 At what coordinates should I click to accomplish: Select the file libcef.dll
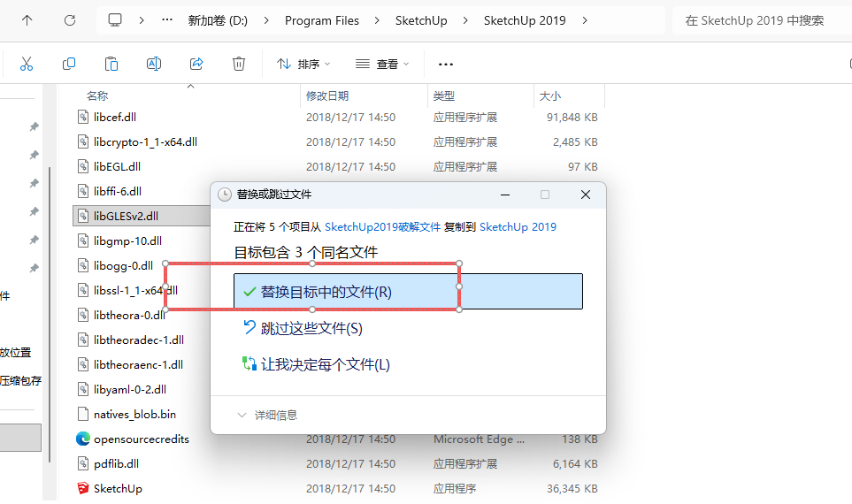coord(115,117)
